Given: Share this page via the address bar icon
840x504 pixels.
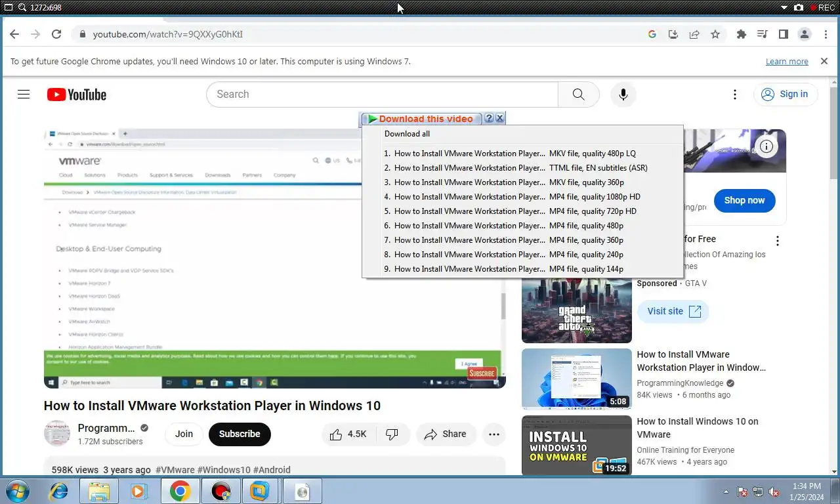Looking at the screenshot, I should point(694,34).
